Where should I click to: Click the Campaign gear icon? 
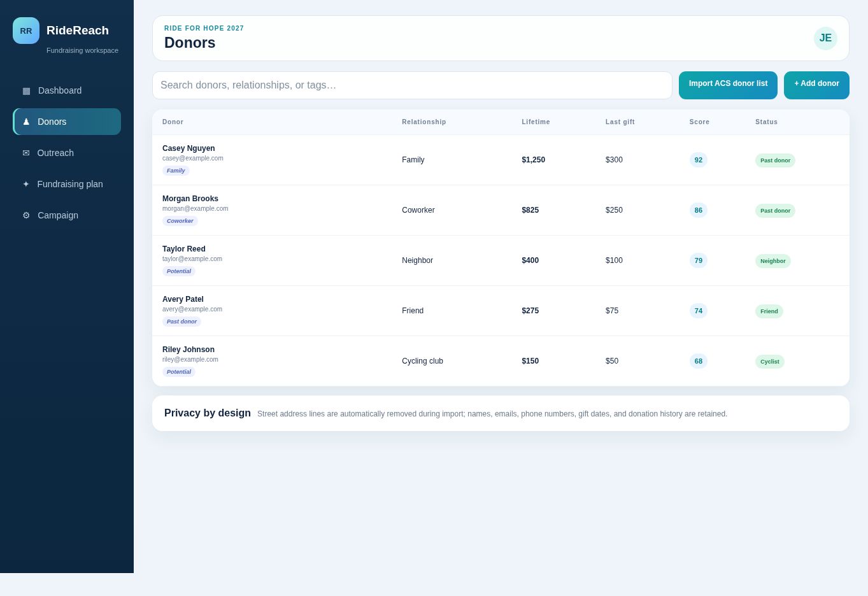pyautogui.click(x=26, y=215)
